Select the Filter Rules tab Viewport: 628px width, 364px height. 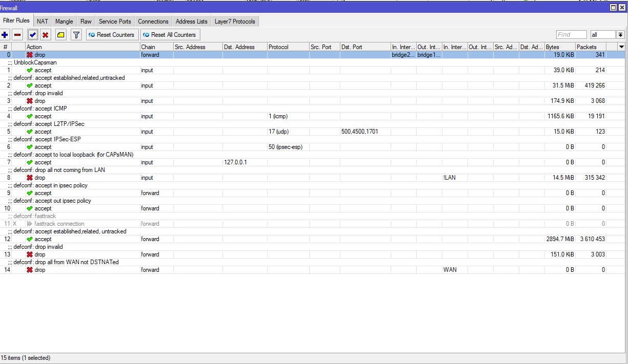click(16, 20)
